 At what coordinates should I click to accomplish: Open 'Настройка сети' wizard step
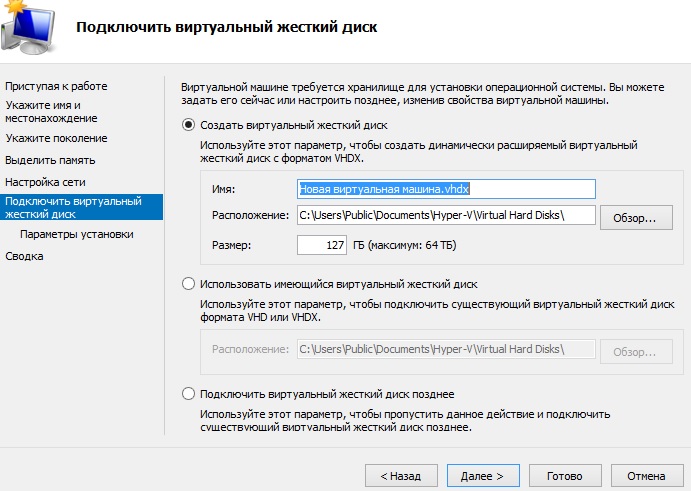pyautogui.click(x=45, y=182)
